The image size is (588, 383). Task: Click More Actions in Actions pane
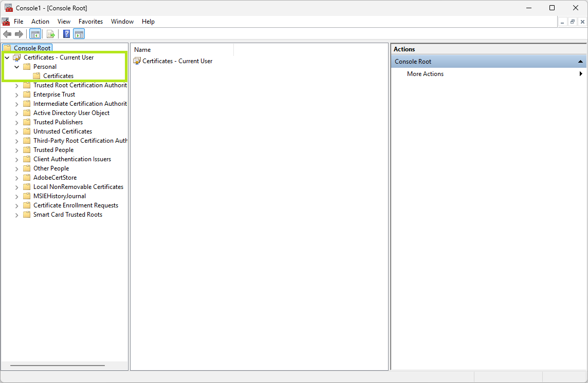[425, 74]
